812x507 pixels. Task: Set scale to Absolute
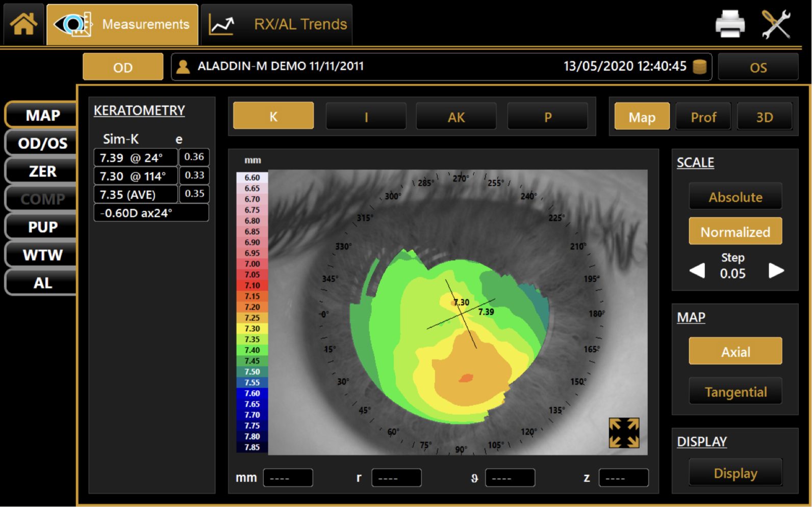pyautogui.click(x=735, y=196)
